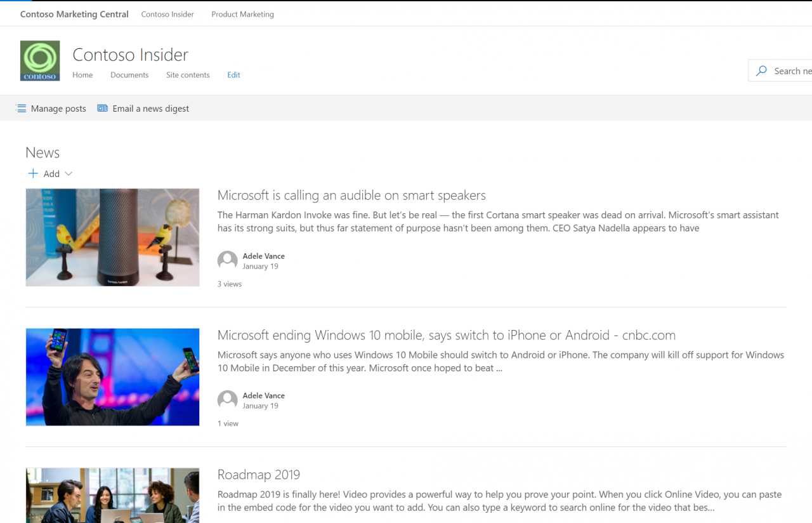
Task: Open the Roadmap 2019 meeting thumbnail
Action: point(112,496)
